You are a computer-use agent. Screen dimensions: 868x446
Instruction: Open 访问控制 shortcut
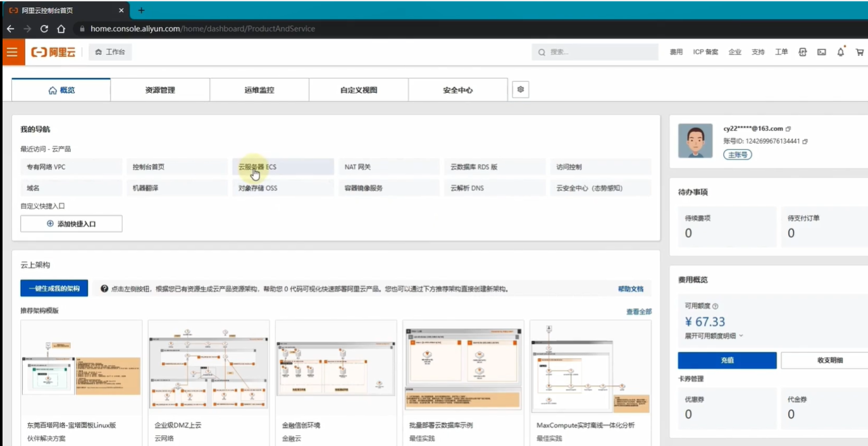[x=600, y=167]
